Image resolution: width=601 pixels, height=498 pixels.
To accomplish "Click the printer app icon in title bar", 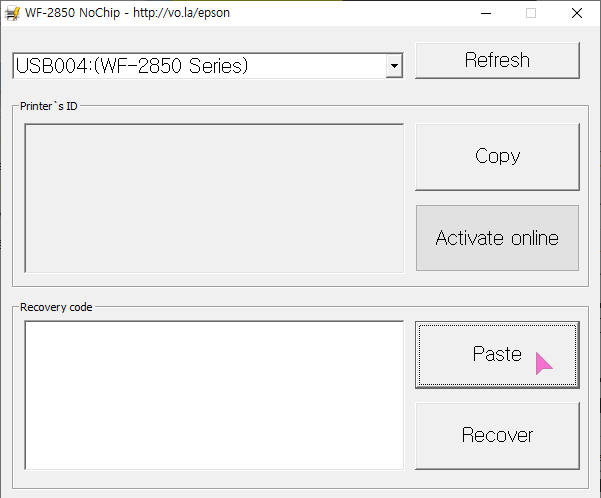I will tap(12, 13).
